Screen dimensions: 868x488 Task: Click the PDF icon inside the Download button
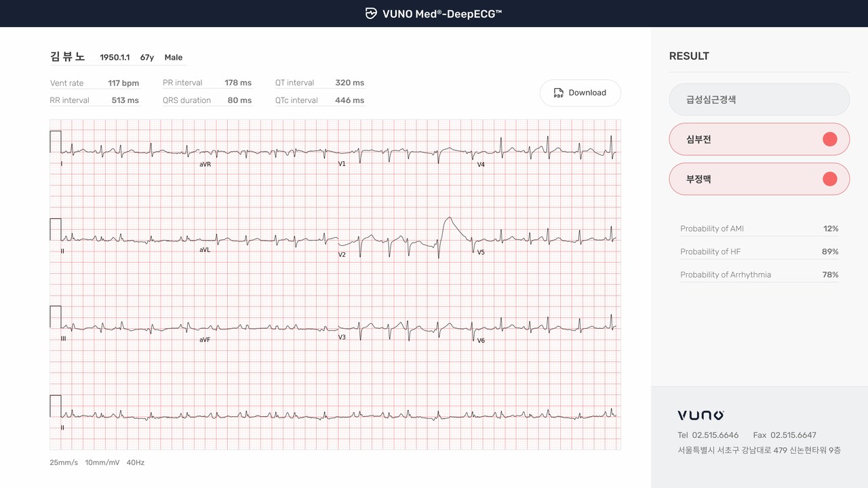coord(558,93)
